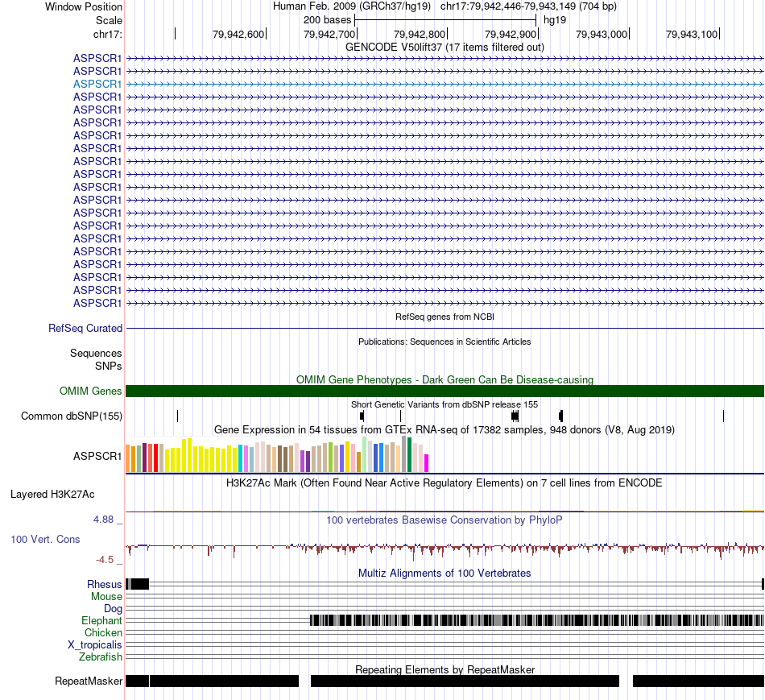This screenshot has height=700, width=765.
Task: Click the dark green bar in GTEx chart
Action: pos(410,455)
